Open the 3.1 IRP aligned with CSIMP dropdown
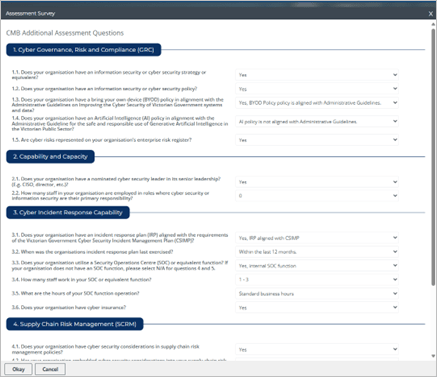 click(x=317, y=238)
